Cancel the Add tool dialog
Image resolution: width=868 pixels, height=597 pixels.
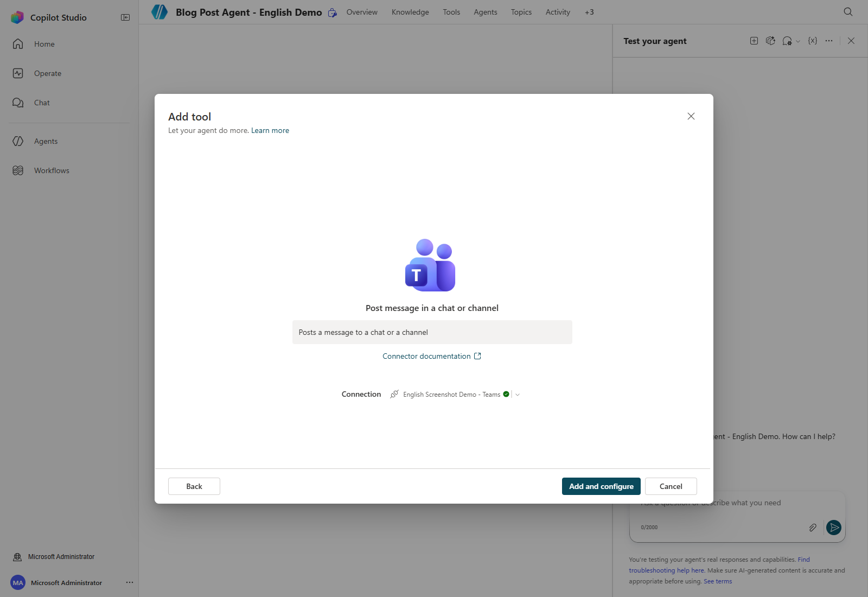[x=671, y=486]
